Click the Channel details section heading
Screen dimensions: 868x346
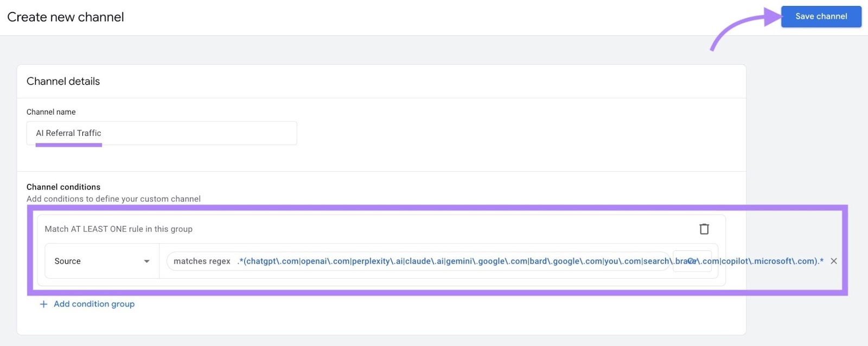63,81
